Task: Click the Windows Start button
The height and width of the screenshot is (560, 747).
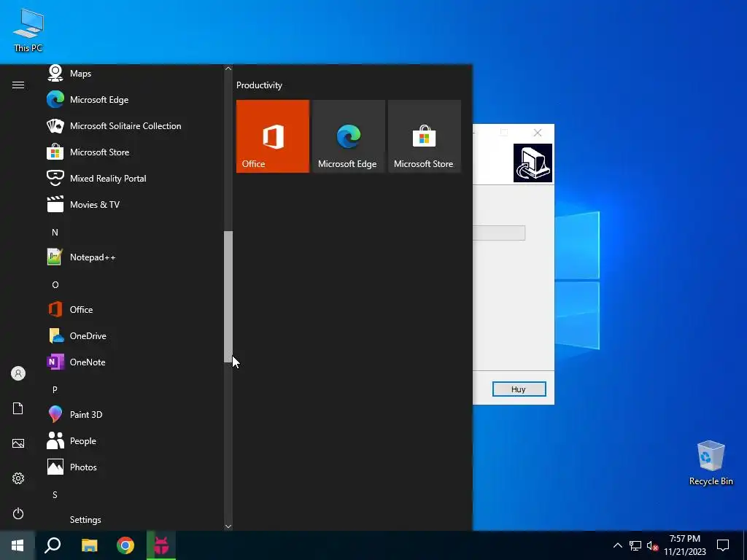Action: pos(18,545)
